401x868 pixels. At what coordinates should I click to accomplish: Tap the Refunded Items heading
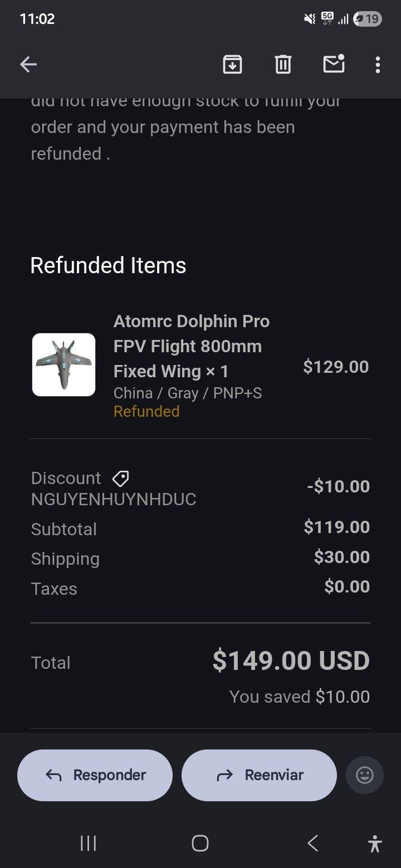pyautogui.click(x=108, y=265)
